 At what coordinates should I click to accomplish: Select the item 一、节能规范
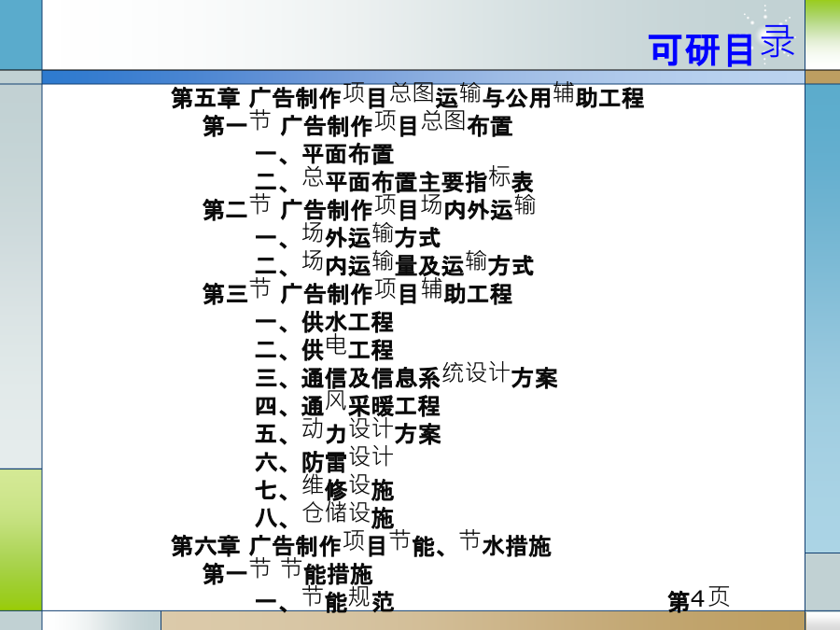coord(325,599)
